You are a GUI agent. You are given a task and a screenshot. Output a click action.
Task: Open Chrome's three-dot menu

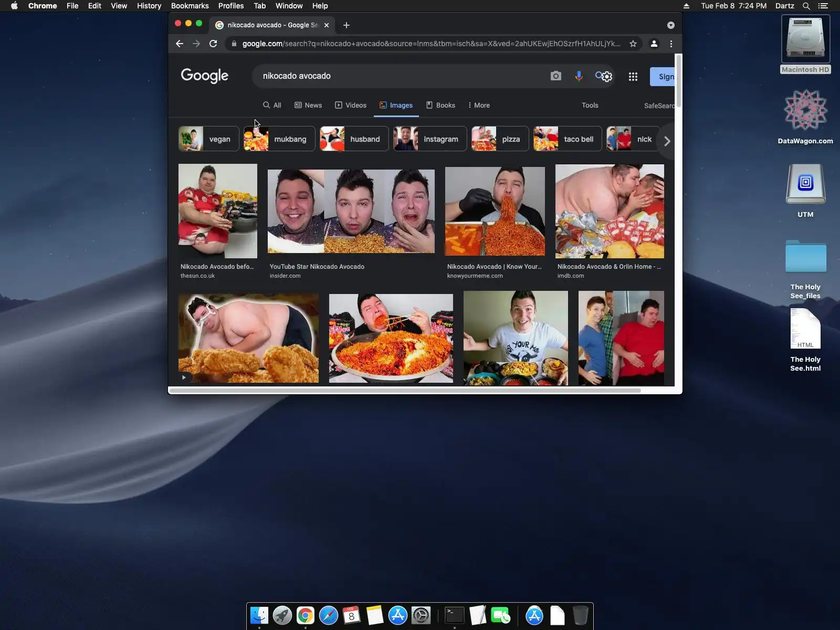point(671,44)
